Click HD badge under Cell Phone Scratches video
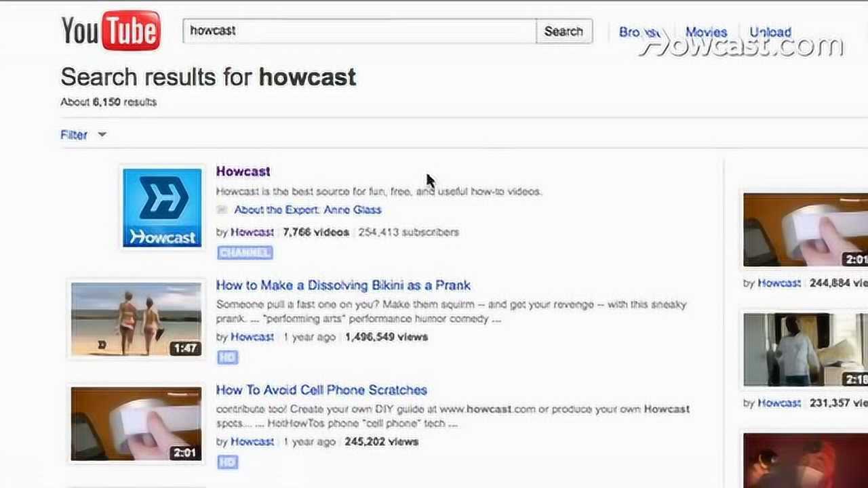This screenshot has height=488, width=868. pyautogui.click(x=227, y=462)
